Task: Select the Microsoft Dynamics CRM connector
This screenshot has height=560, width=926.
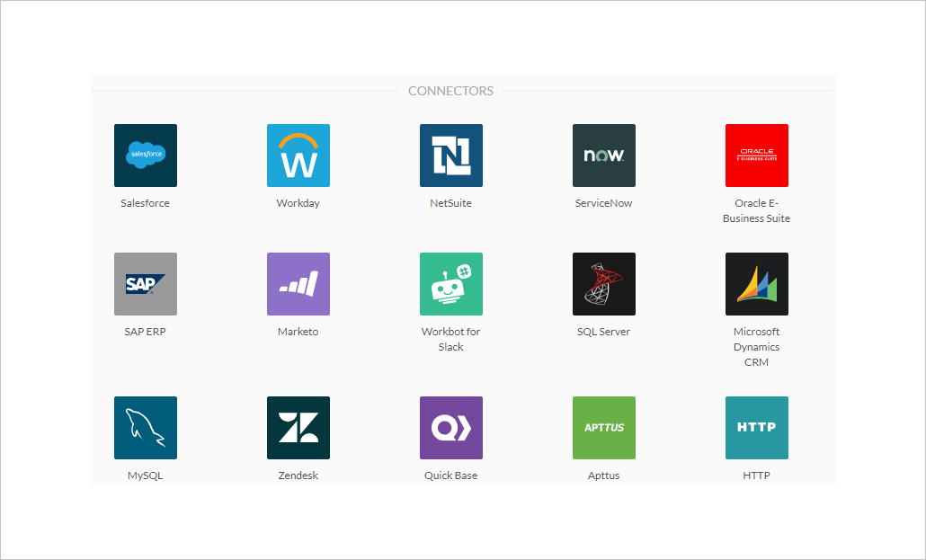Action: [756, 284]
